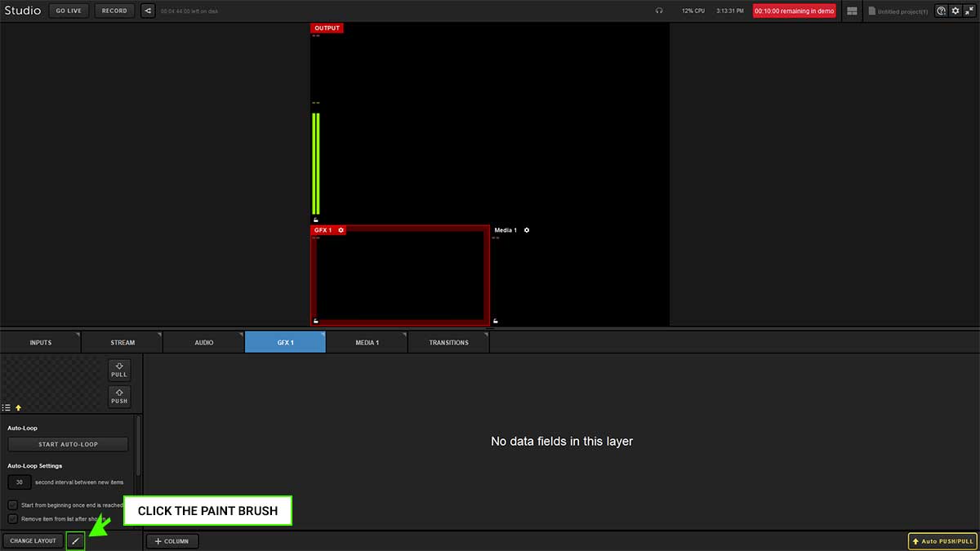The height and width of the screenshot is (551, 980).
Task: Click the paint brush edit icon
Action: [x=75, y=540]
